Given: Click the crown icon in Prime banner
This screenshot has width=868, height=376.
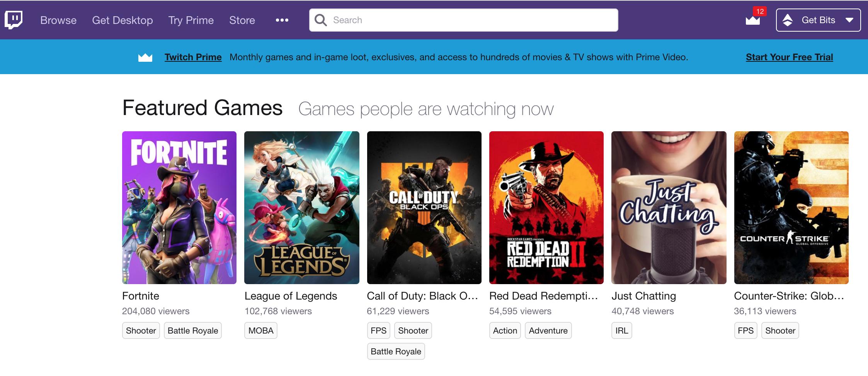Looking at the screenshot, I should pyautogui.click(x=145, y=58).
